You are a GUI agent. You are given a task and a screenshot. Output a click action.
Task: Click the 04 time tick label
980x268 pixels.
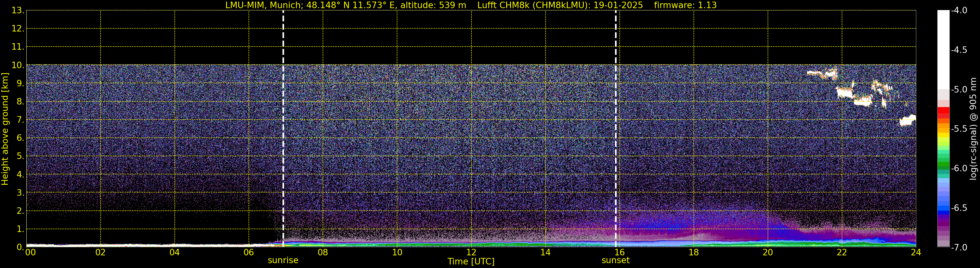[x=175, y=252]
